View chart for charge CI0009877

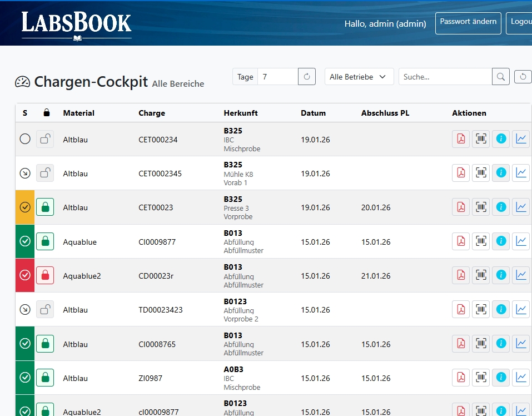521,241
